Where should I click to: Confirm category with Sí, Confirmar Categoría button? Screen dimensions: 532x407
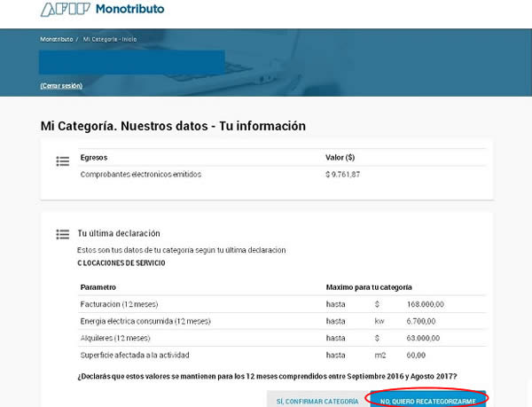(x=317, y=400)
